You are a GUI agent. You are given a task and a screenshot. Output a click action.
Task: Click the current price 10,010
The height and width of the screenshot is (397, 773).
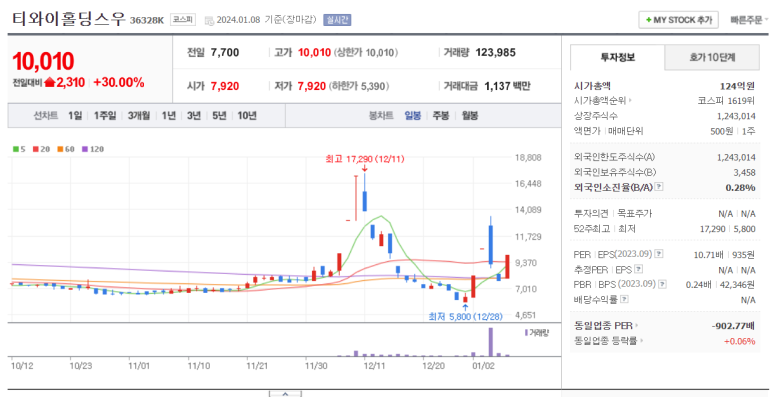click(43, 61)
